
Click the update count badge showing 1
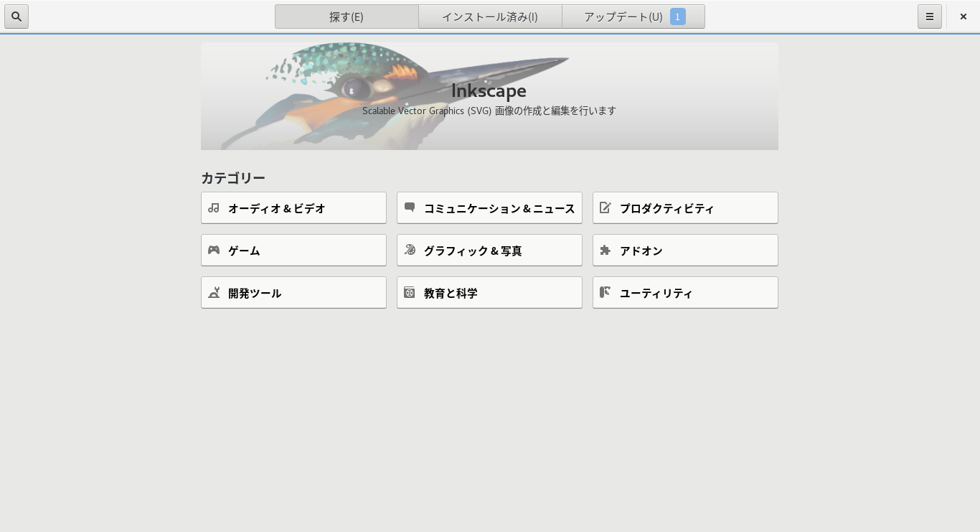[x=678, y=17]
